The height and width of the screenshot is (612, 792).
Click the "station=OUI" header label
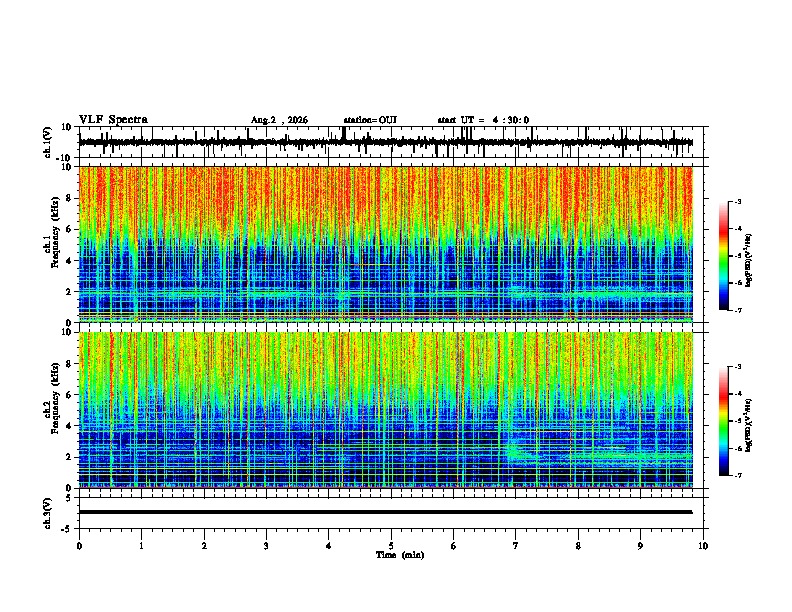[x=370, y=120]
